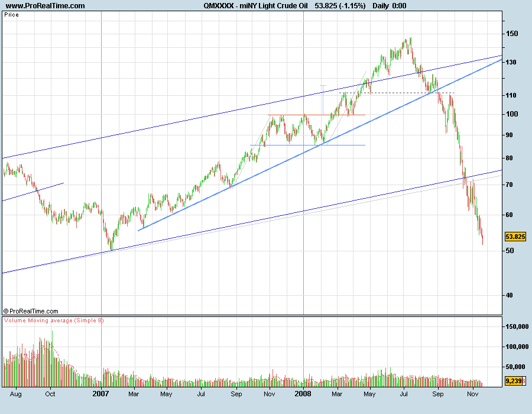Select the short blue trendline near Aug-Oct
This screenshot has width=532, height=414.
pos(33,192)
